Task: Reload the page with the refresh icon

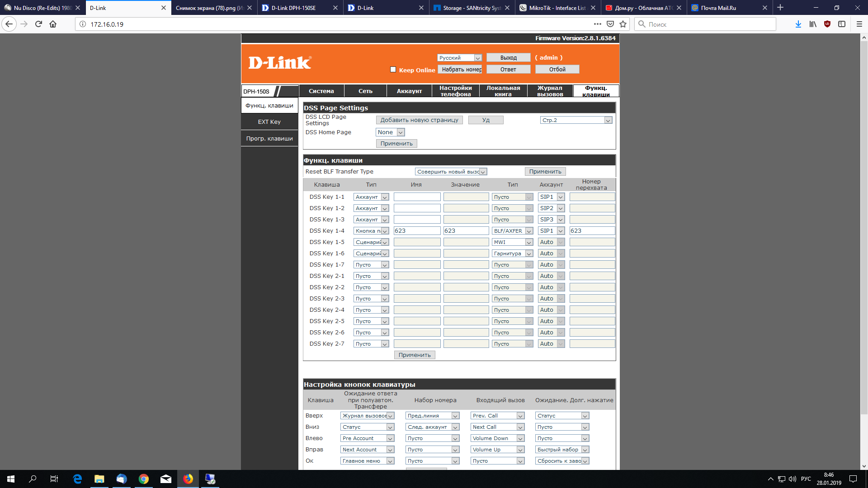Action: (38, 24)
